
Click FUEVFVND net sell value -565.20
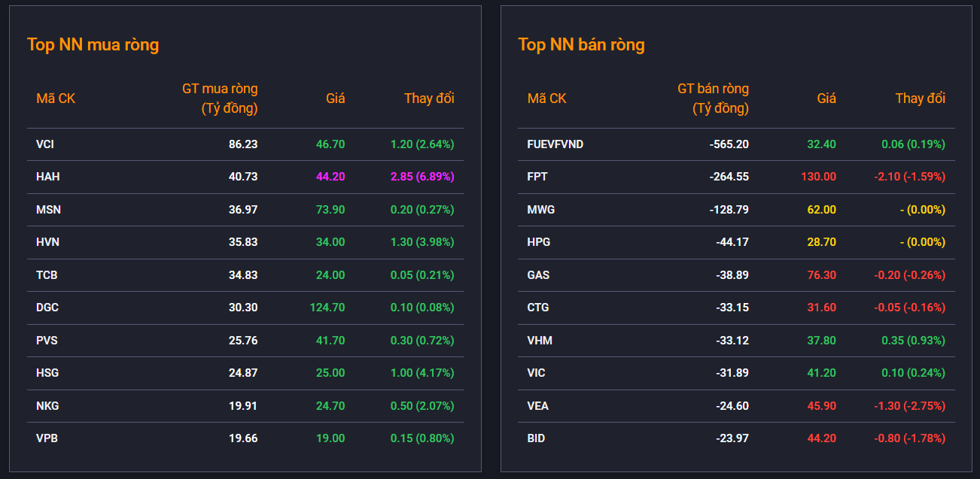point(729,144)
